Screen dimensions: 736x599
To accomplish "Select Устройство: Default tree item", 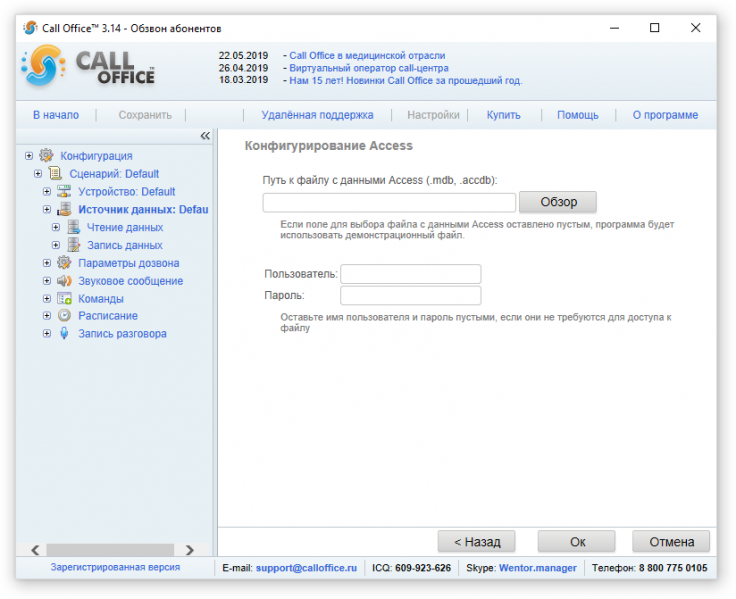I will [x=127, y=192].
